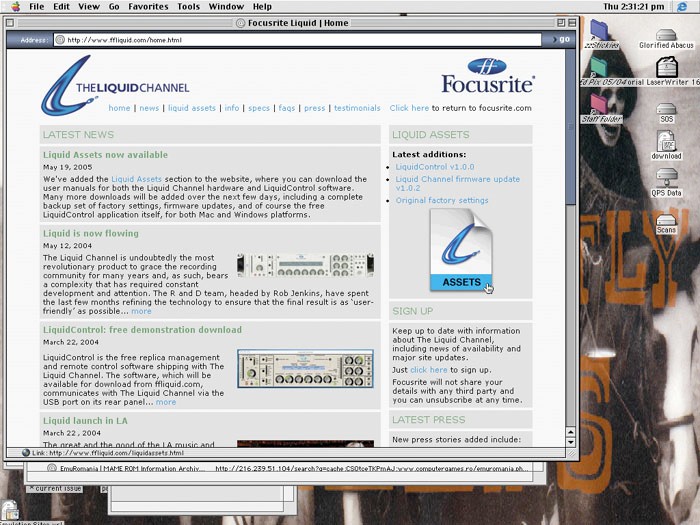The width and height of the screenshot is (700, 525).
Task: Open the faqs navigation link
Action: (x=287, y=108)
